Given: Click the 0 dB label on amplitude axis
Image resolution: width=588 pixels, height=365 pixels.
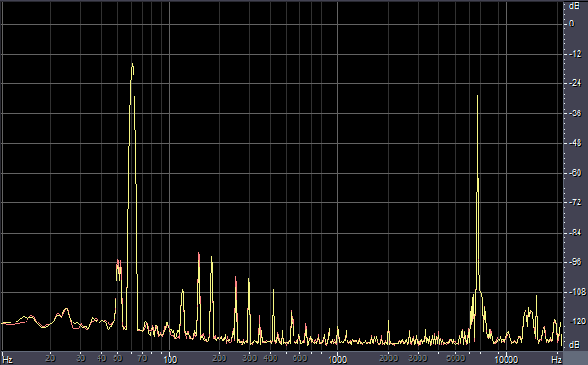Looking at the screenshot, I should coord(571,24).
